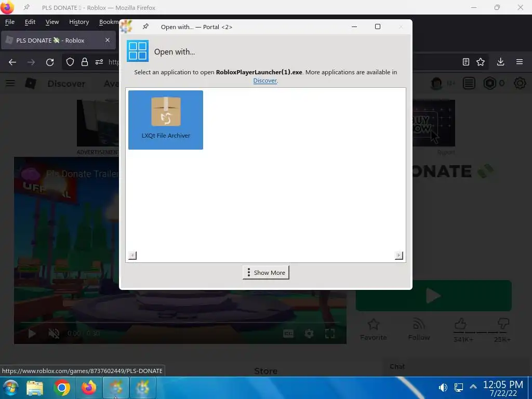Close the PLS DONATE Roblox tab

[x=107, y=40]
